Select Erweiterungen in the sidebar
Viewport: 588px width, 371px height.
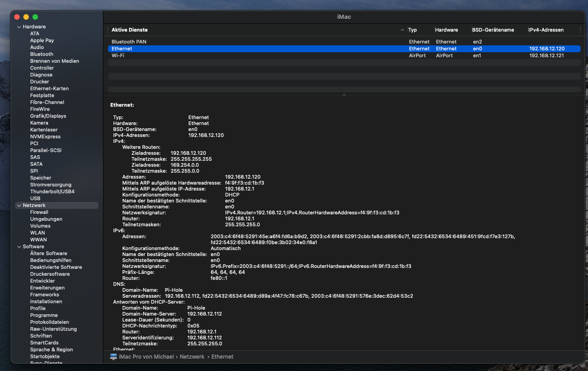coord(48,288)
